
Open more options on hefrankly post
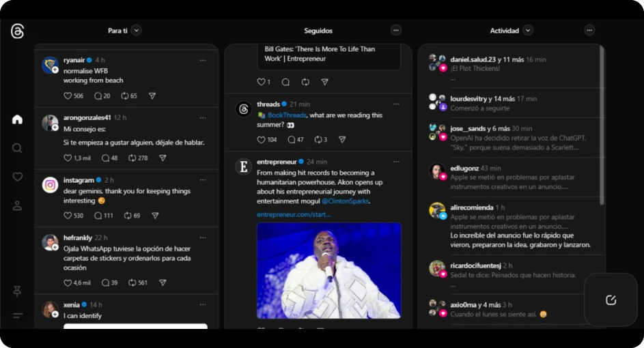[203, 237]
